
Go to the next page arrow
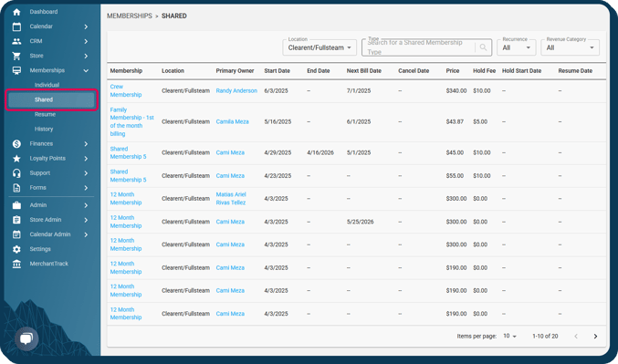click(x=595, y=336)
